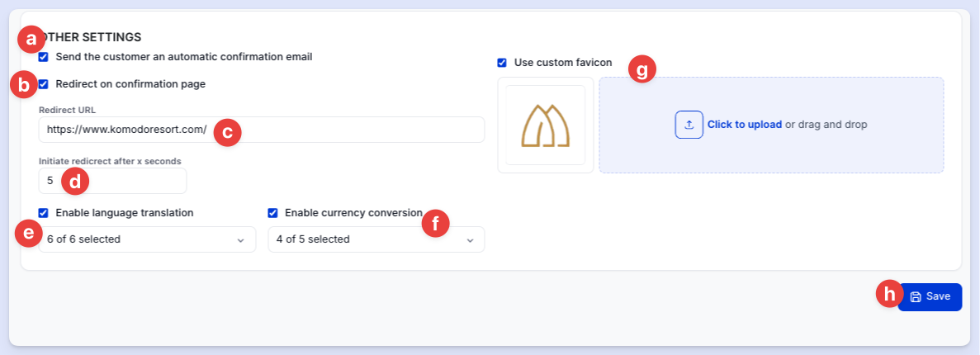Screen dimensions: 980x355
Task: Select the golden favicon logo preview
Action: pyautogui.click(x=545, y=125)
